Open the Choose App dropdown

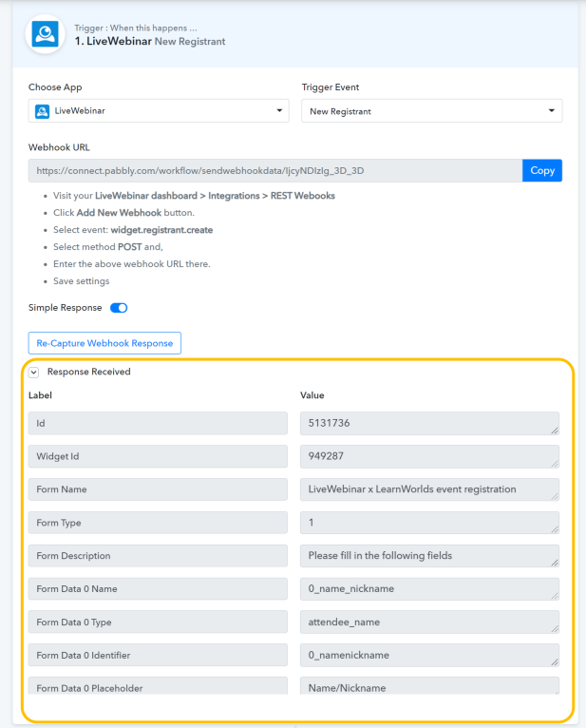[159, 111]
